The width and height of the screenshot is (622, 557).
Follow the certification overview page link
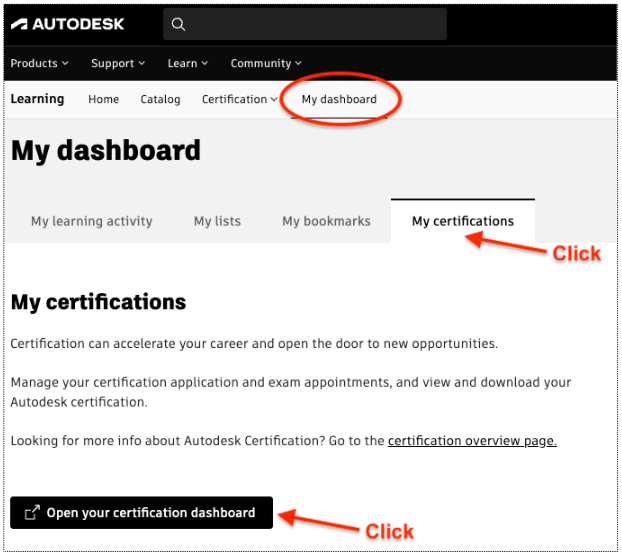(x=472, y=441)
